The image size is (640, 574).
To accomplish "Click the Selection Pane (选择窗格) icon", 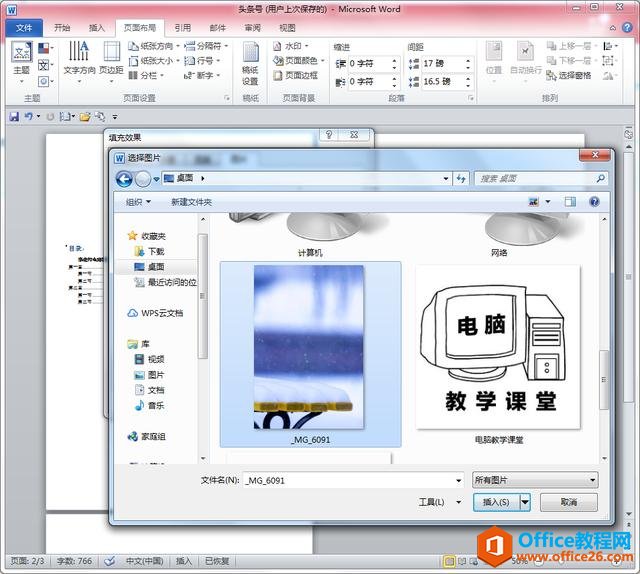I will [x=569, y=76].
